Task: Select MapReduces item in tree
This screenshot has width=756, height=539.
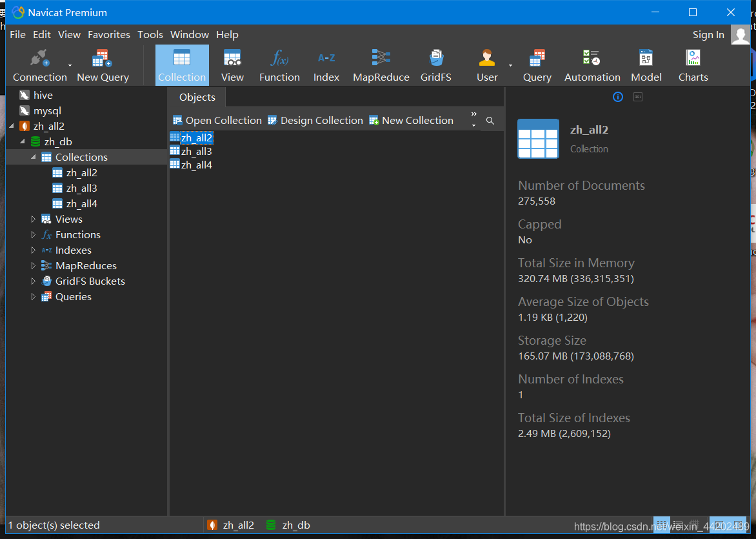Action: [x=86, y=265]
